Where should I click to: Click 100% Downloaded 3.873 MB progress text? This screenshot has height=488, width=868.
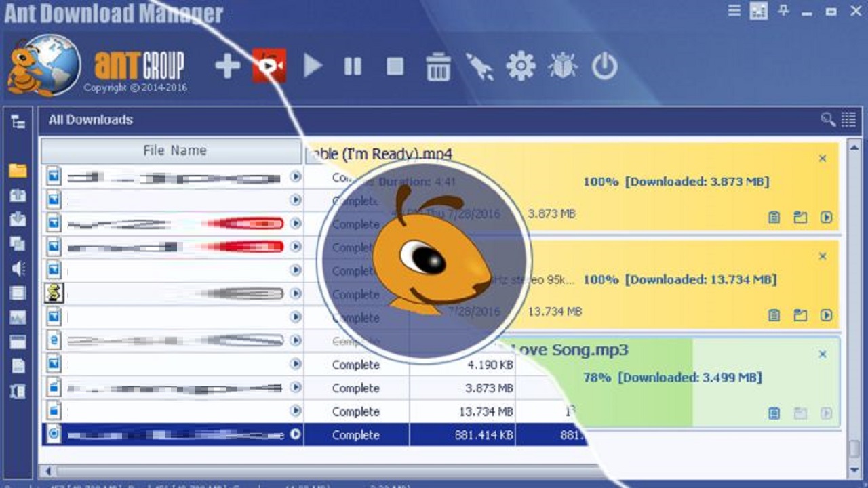point(675,182)
